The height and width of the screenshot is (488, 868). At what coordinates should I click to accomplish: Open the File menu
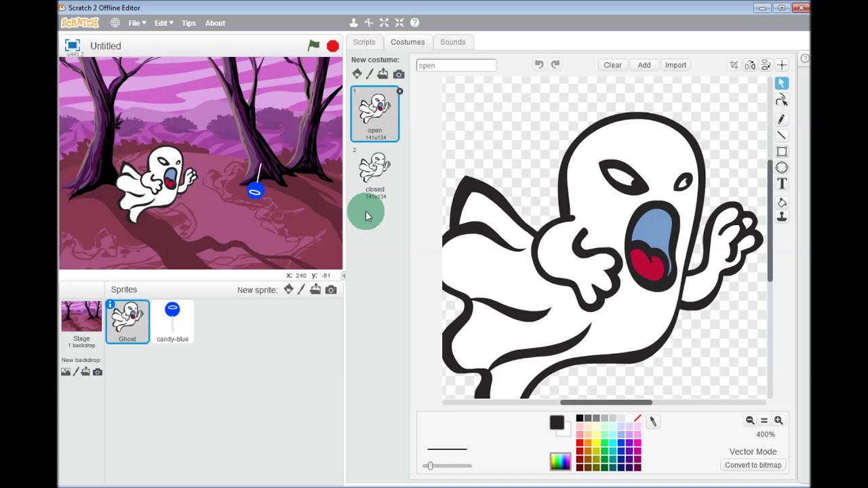pyautogui.click(x=137, y=23)
